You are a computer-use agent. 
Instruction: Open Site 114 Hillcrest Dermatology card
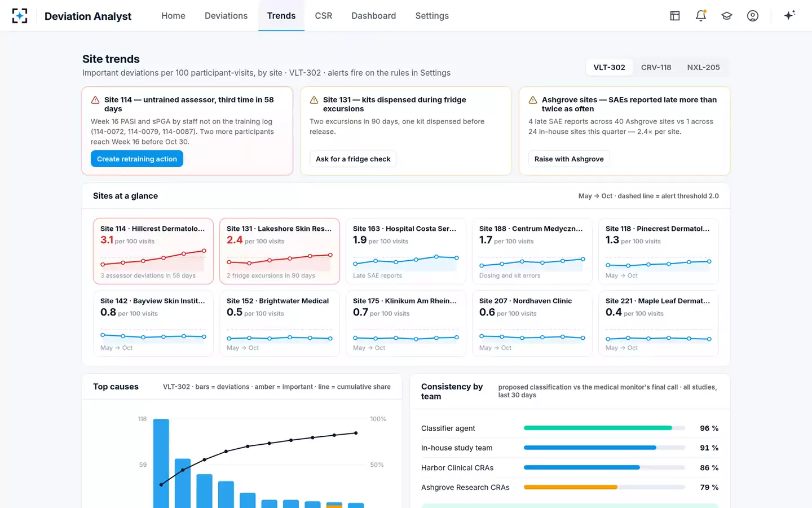click(x=153, y=251)
